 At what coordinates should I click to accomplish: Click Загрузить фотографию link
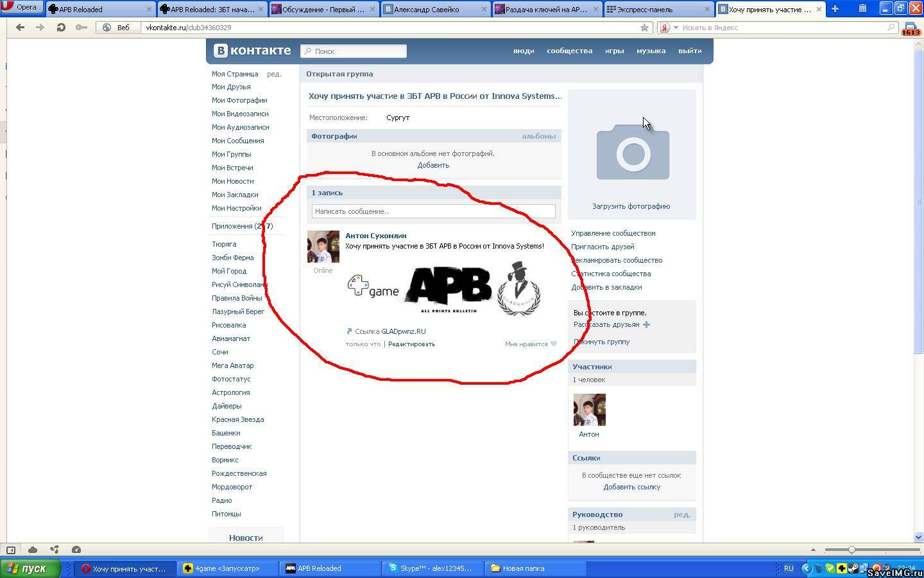point(631,206)
